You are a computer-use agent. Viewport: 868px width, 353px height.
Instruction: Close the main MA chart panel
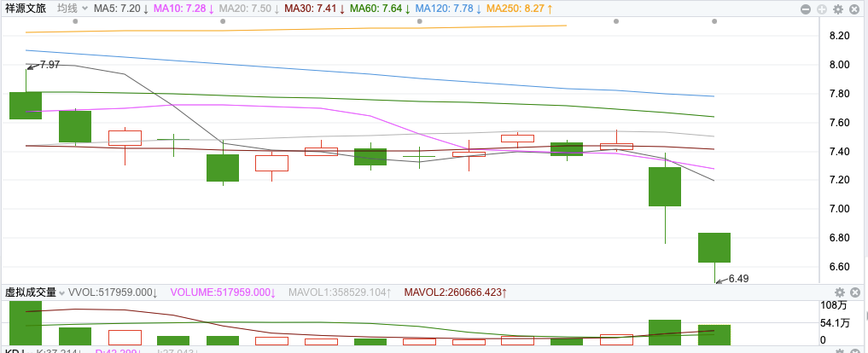tap(854, 9)
